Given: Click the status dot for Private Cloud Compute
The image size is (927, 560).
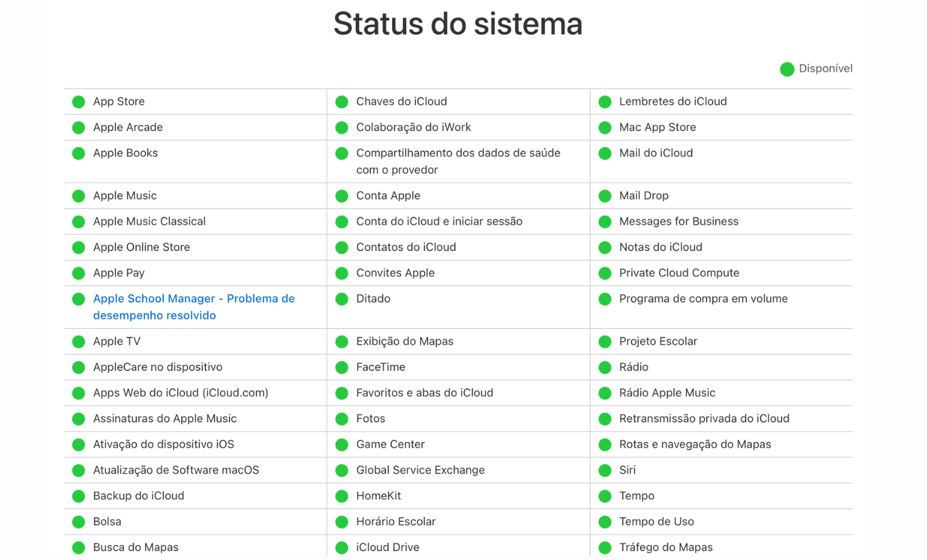Looking at the screenshot, I should 605,273.
